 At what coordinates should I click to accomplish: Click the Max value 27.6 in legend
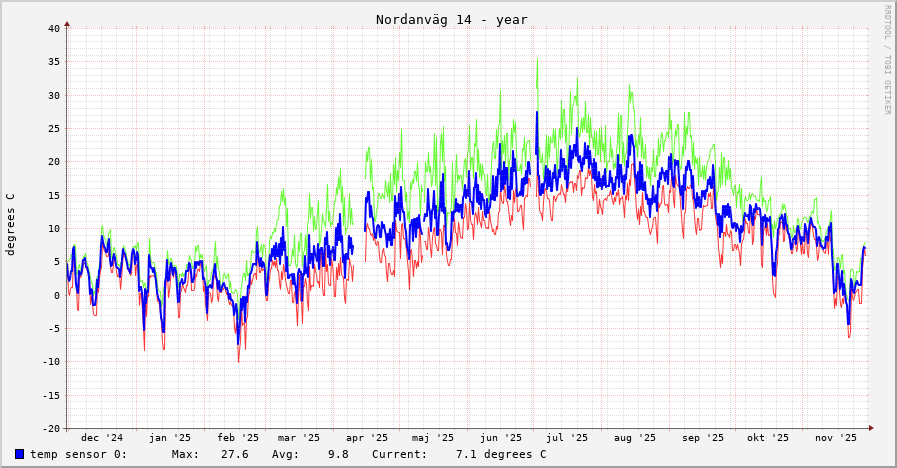click(x=234, y=454)
